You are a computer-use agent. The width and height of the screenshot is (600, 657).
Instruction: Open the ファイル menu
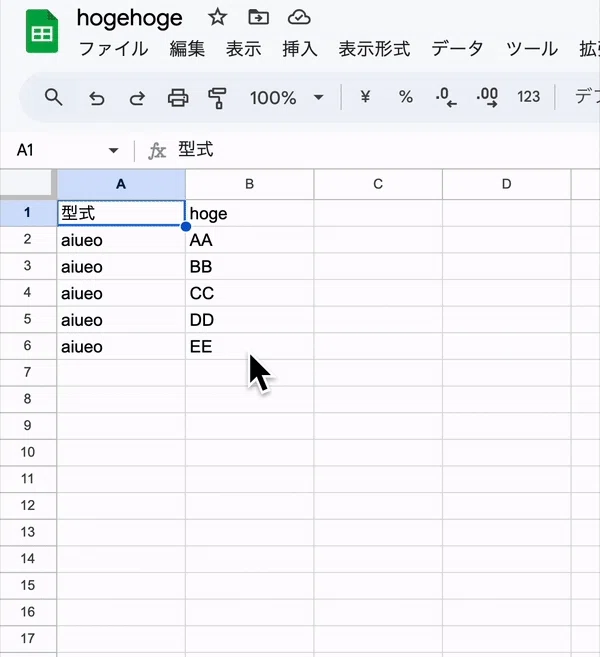coord(113,49)
